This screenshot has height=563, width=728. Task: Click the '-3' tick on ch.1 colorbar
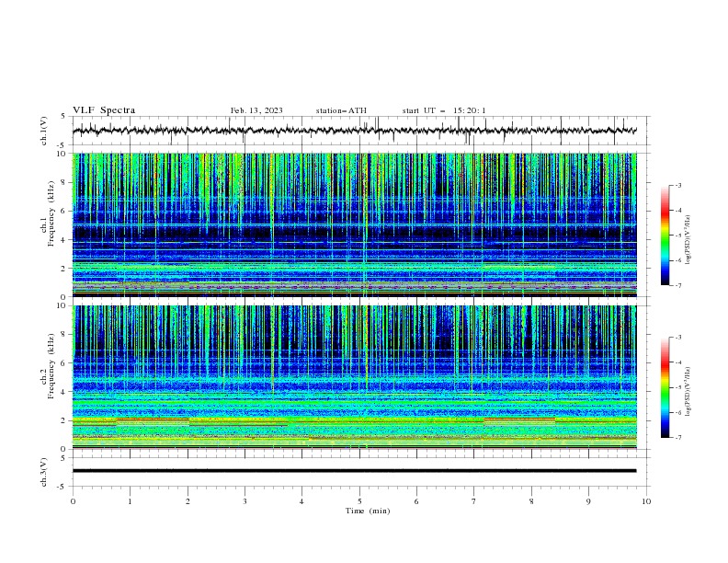point(677,185)
